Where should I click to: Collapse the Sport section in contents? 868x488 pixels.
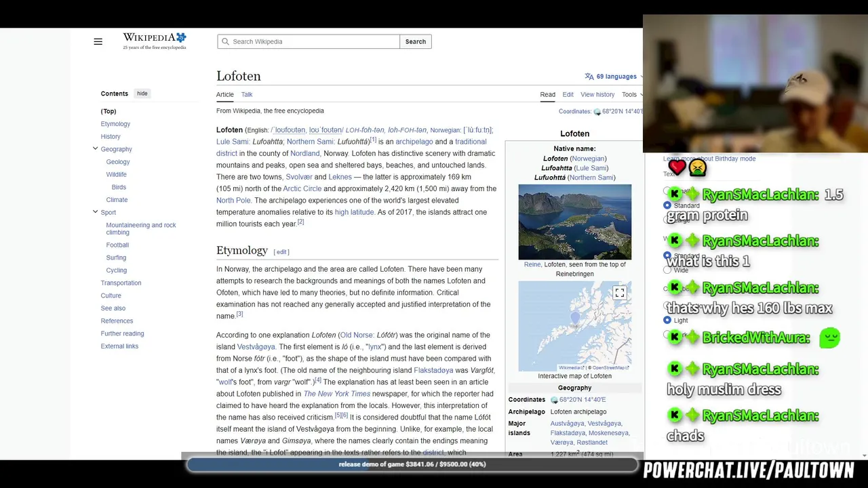click(95, 211)
